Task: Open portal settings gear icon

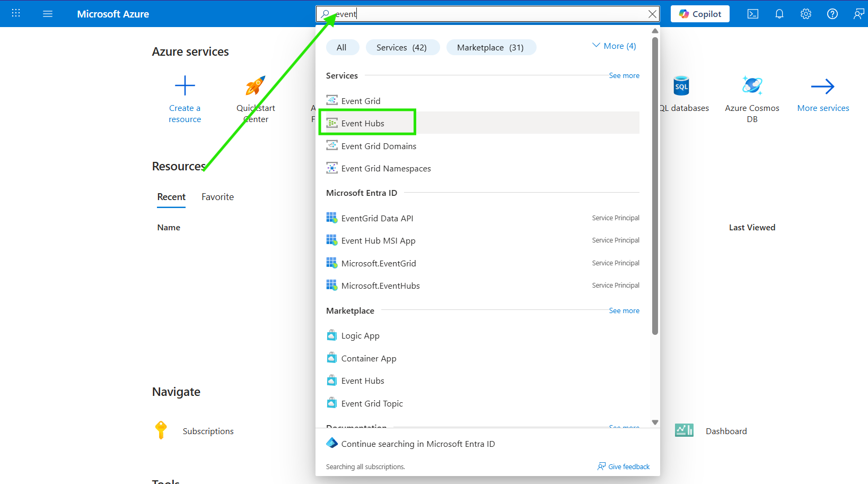Action: pos(805,14)
